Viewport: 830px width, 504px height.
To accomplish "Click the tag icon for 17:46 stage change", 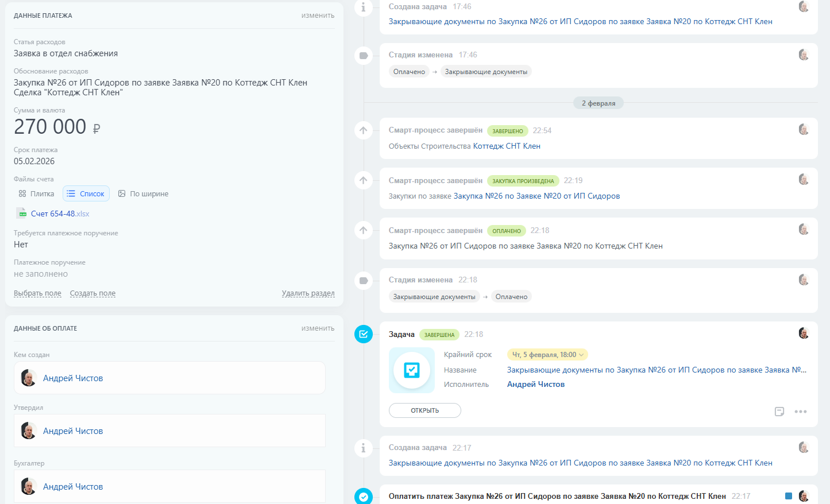I will tap(364, 56).
